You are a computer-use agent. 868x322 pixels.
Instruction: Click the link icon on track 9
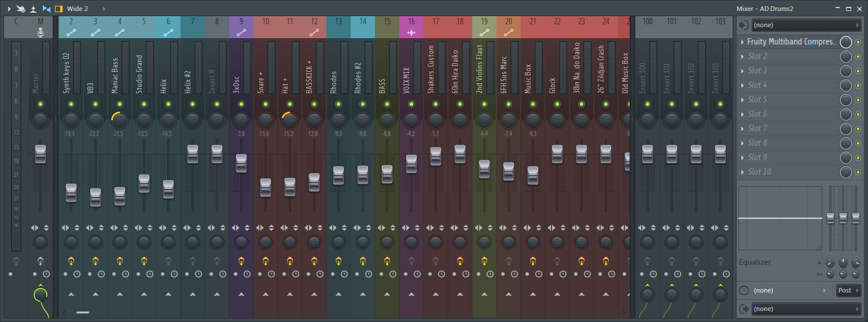(241, 33)
